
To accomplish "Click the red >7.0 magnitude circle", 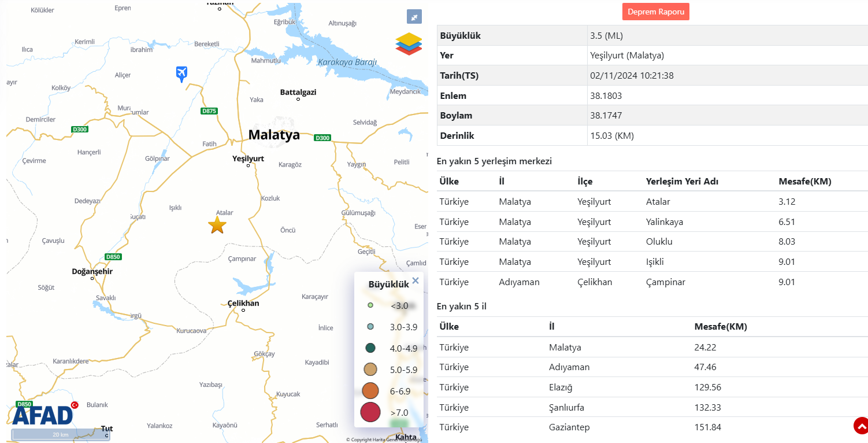I will point(370,412).
